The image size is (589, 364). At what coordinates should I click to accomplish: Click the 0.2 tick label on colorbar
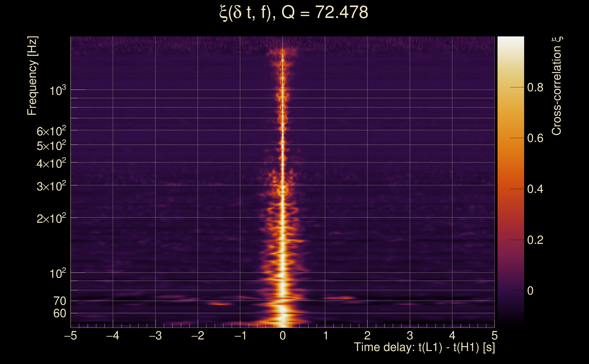(535, 240)
